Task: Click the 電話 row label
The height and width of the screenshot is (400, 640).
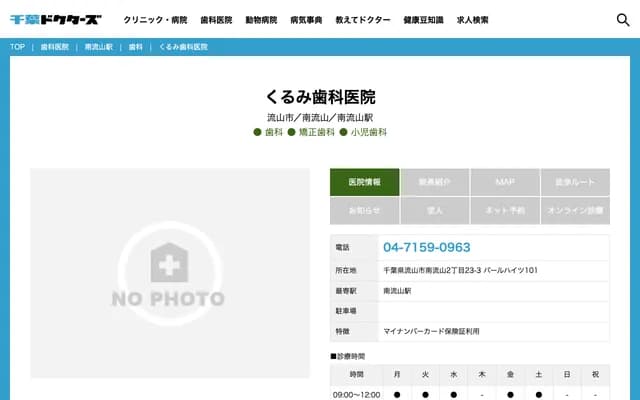Action: click(342, 247)
